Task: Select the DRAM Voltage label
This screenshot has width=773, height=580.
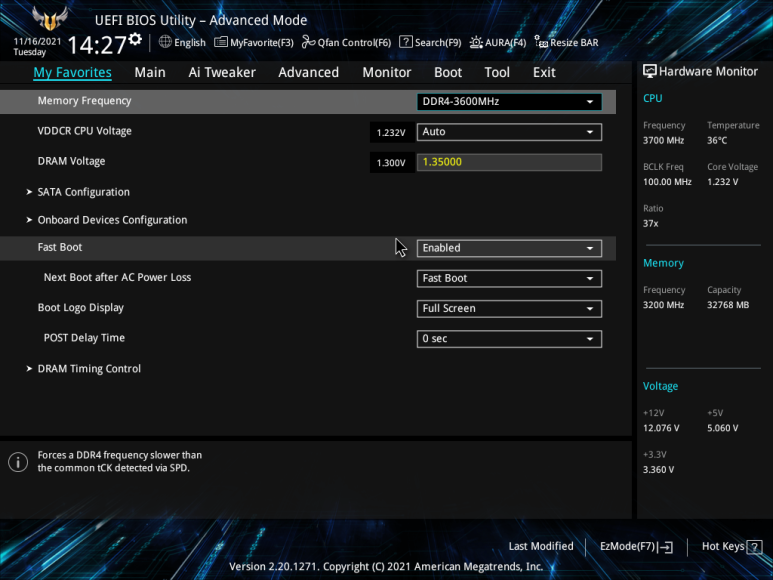Action: 71,161
